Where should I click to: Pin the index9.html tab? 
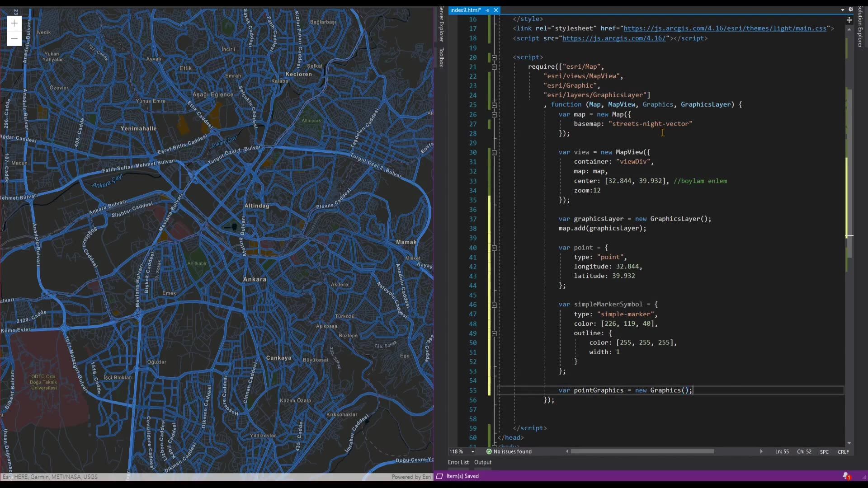pyautogui.click(x=487, y=10)
